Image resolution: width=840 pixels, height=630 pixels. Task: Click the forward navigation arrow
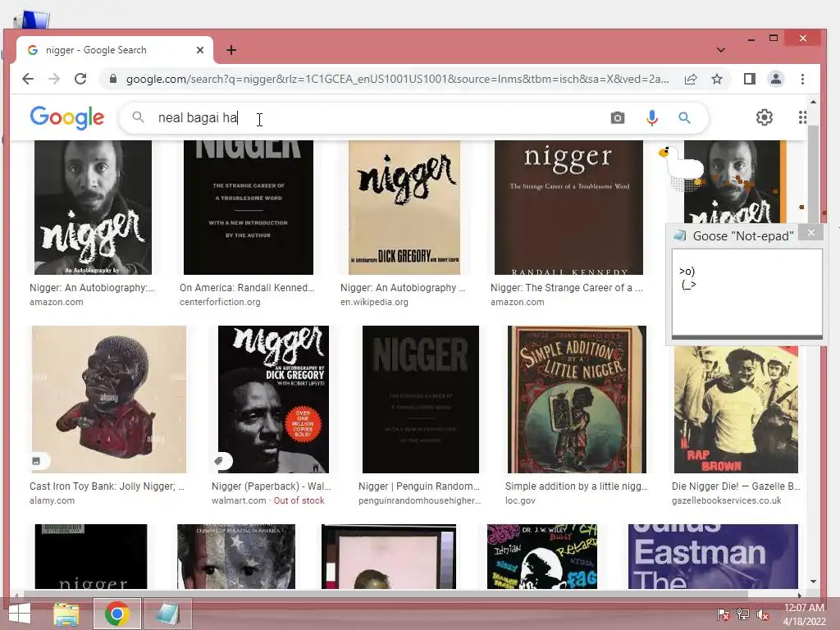click(x=54, y=79)
